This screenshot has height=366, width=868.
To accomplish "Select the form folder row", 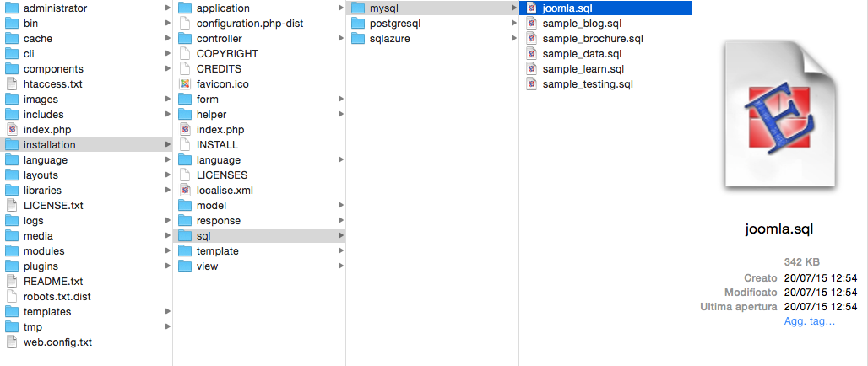I will click(x=259, y=100).
